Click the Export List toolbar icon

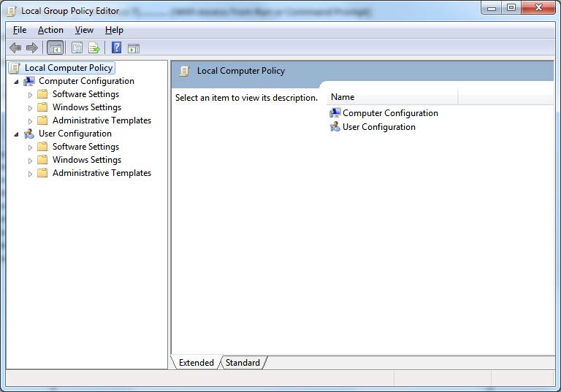94,47
